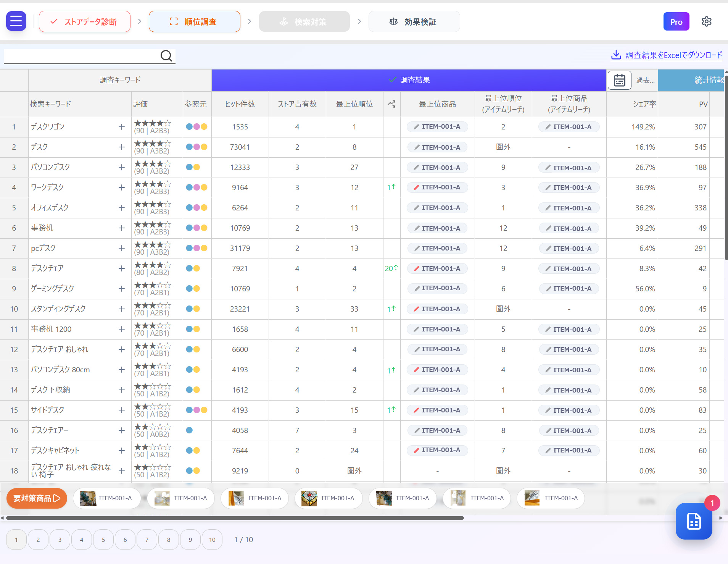Click the 要対策商品 button

(36, 498)
